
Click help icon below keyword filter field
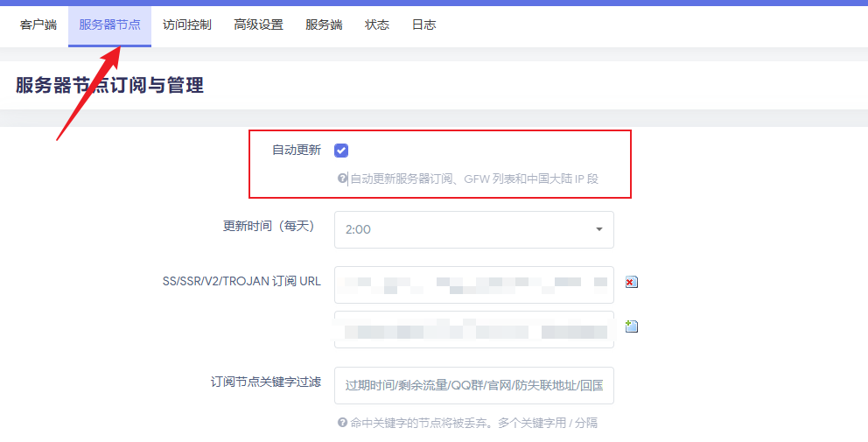coord(343,422)
